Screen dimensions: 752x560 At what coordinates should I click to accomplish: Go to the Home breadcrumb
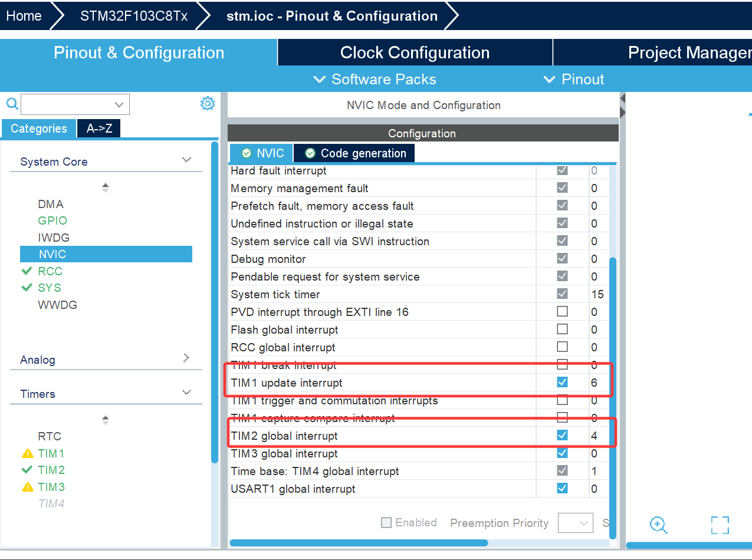pos(24,16)
